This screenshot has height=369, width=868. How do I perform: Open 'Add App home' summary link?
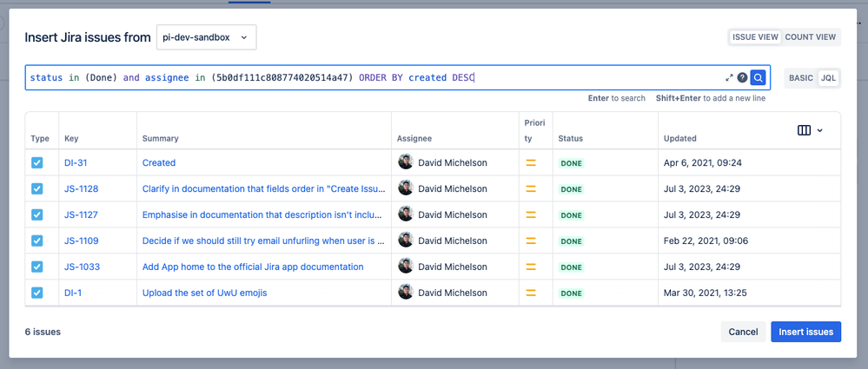tap(253, 267)
